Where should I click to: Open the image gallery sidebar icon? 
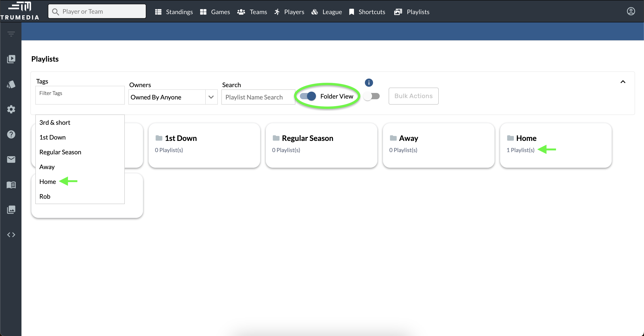11,210
